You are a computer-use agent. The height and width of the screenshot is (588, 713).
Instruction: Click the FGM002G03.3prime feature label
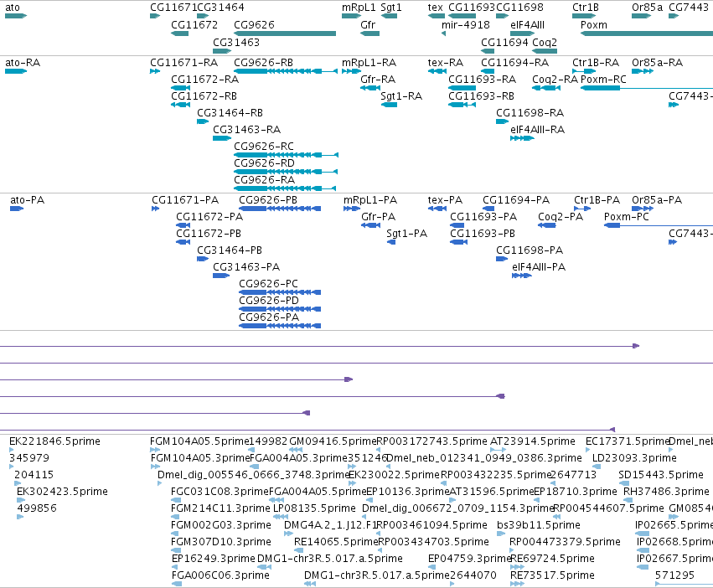(221, 525)
